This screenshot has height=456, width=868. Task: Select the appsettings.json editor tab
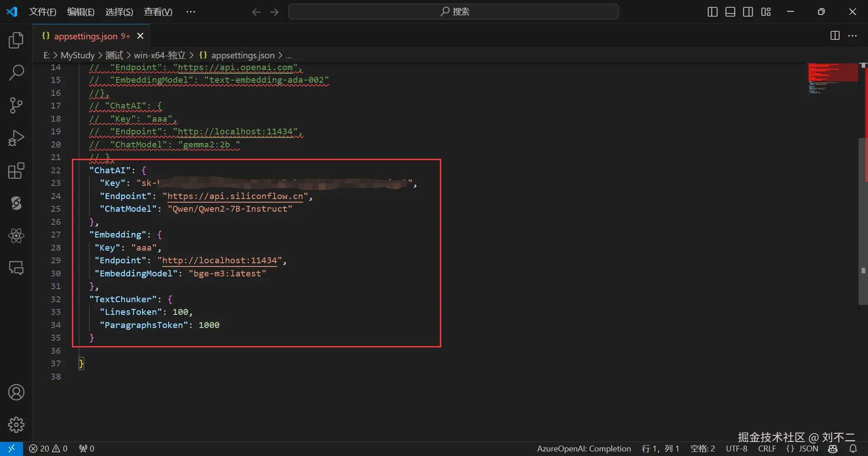coord(92,36)
